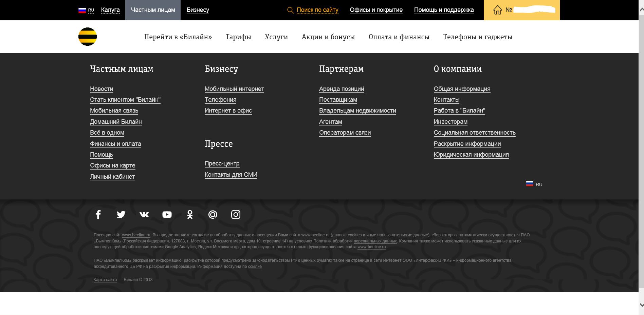644x315 pixels.
Task: Open Акции и бонусы menu
Action: pos(328,37)
